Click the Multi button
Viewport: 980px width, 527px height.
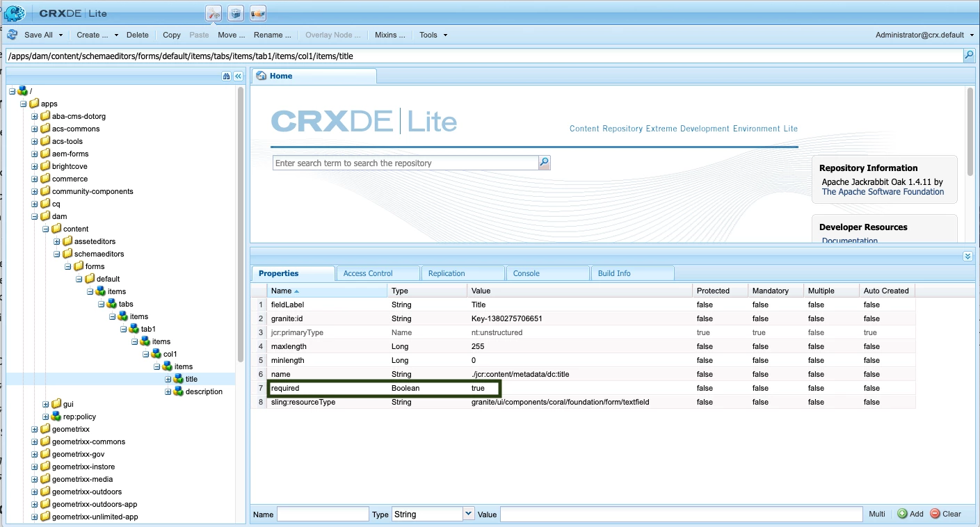point(877,514)
